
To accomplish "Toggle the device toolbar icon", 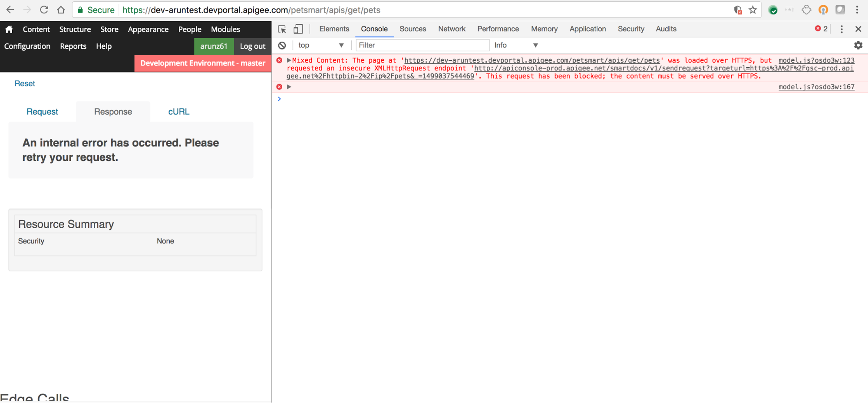I will point(298,29).
